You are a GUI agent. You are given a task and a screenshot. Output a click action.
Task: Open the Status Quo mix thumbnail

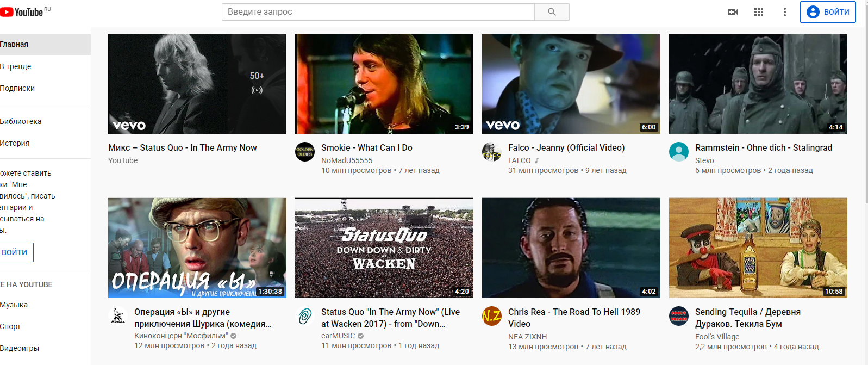pos(197,84)
